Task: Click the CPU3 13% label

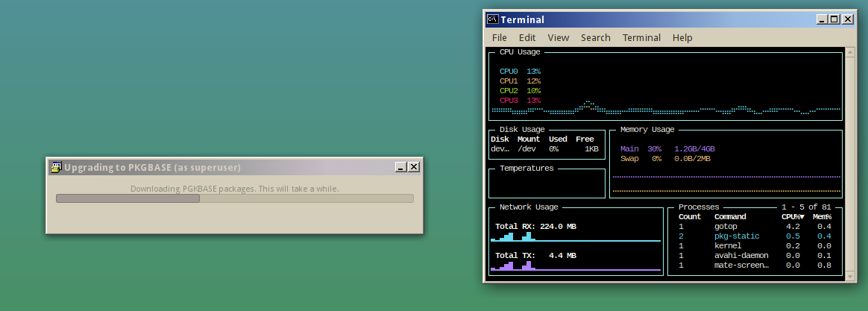Action: click(x=520, y=101)
